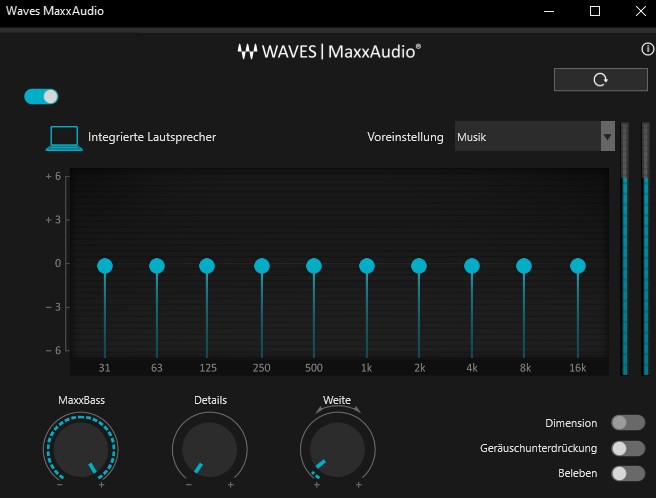Click the -6 scale label

point(53,350)
